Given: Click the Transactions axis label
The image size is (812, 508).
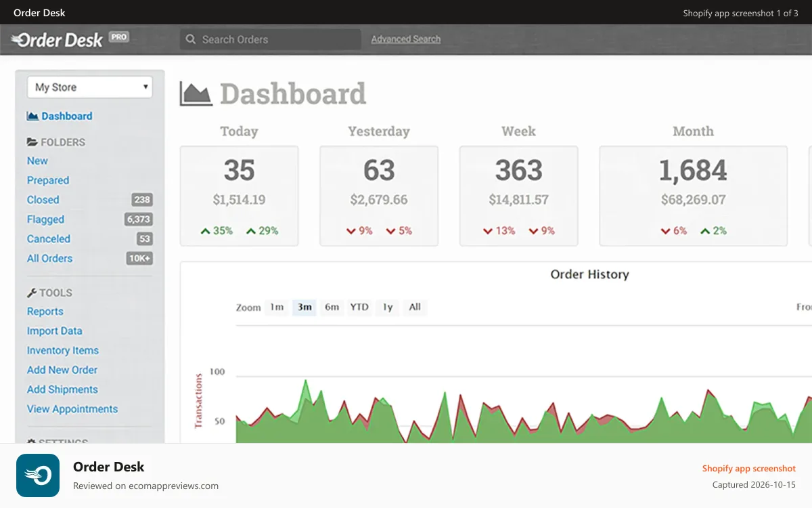Looking at the screenshot, I should (x=199, y=400).
